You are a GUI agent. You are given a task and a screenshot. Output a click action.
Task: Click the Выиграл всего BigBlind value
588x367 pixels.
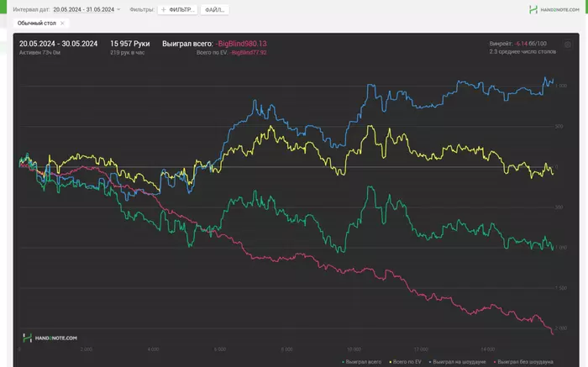click(x=241, y=43)
